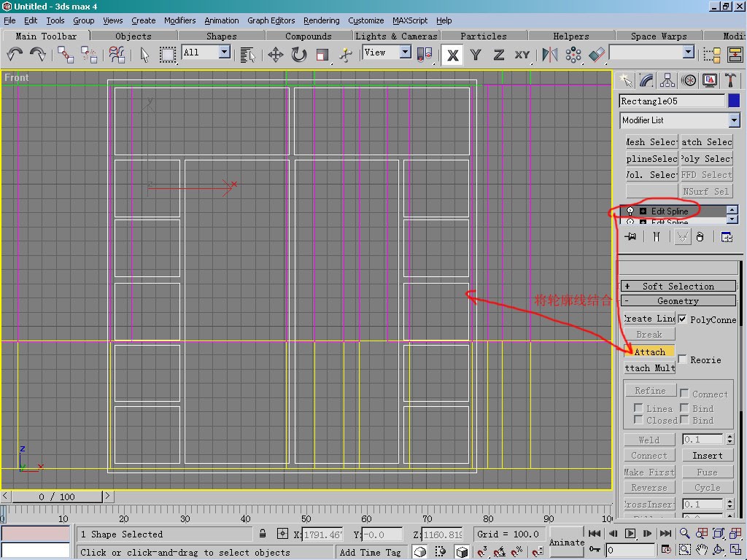Open the Modifiers menu
The image size is (747, 560).
click(179, 20)
